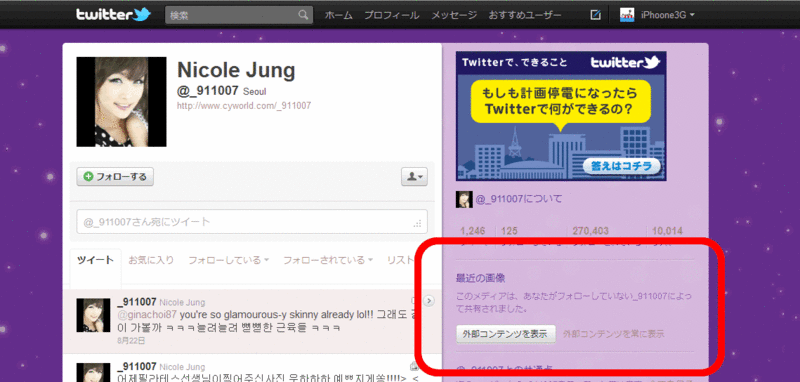This screenshot has height=382, width=800.
Task: Click the 270,403 followers count
Action: click(x=591, y=231)
